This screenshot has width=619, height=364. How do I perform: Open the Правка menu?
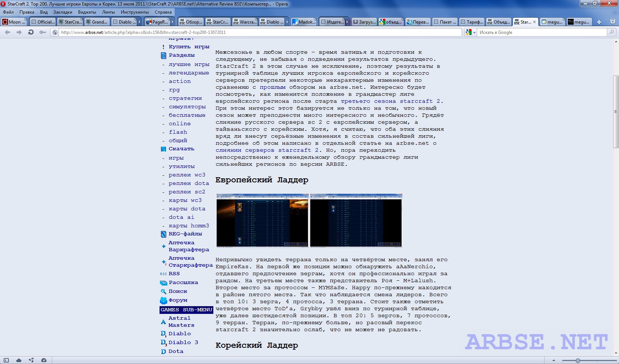tap(27, 12)
